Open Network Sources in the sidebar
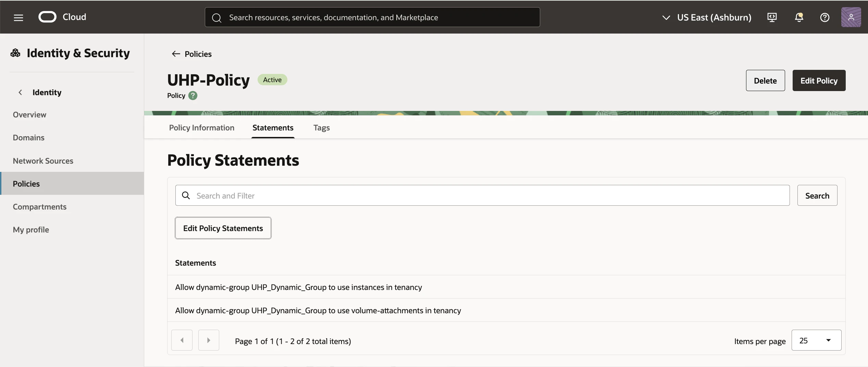The height and width of the screenshot is (367, 868). (x=72, y=161)
